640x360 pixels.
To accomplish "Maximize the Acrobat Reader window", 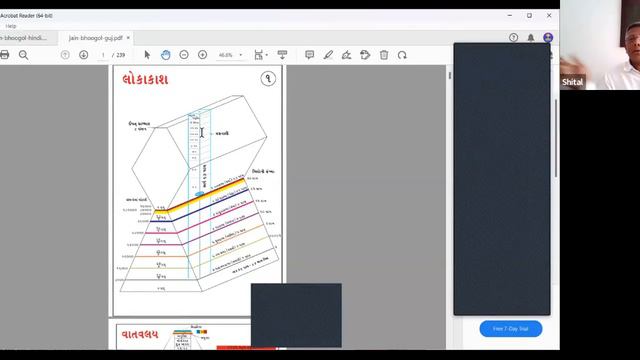I will (529, 16).
